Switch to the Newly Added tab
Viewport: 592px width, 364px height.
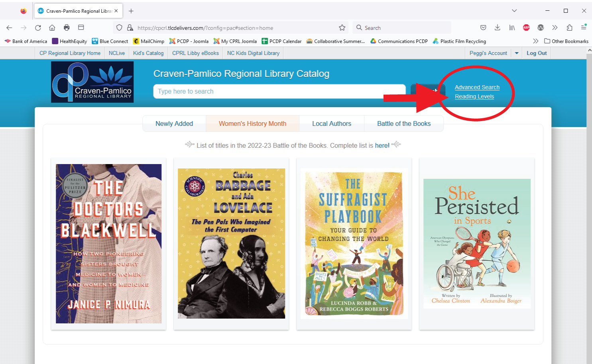tap(174, 123)
